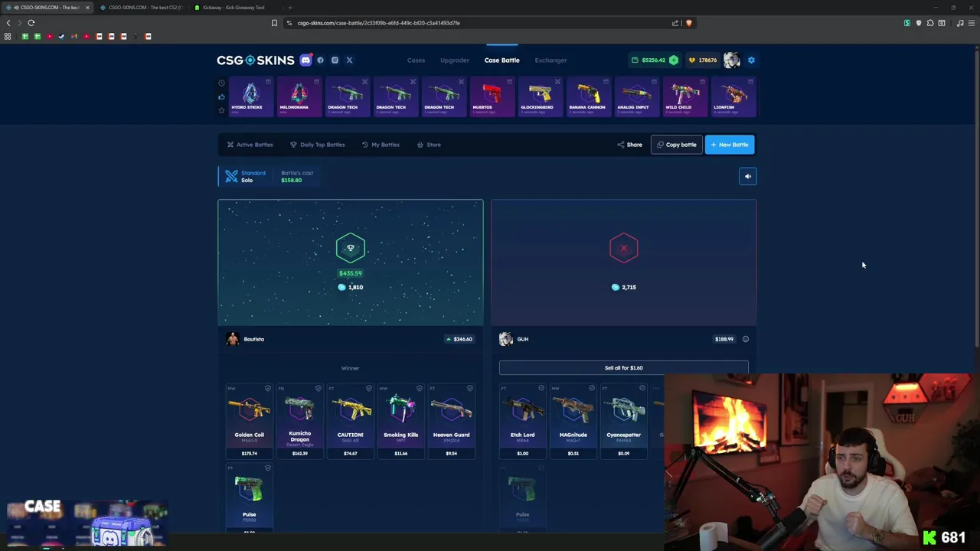This screenshot has width=980, height=551.
Task: Click the Battle's cost $158.80 label
Action: point(297,177)
